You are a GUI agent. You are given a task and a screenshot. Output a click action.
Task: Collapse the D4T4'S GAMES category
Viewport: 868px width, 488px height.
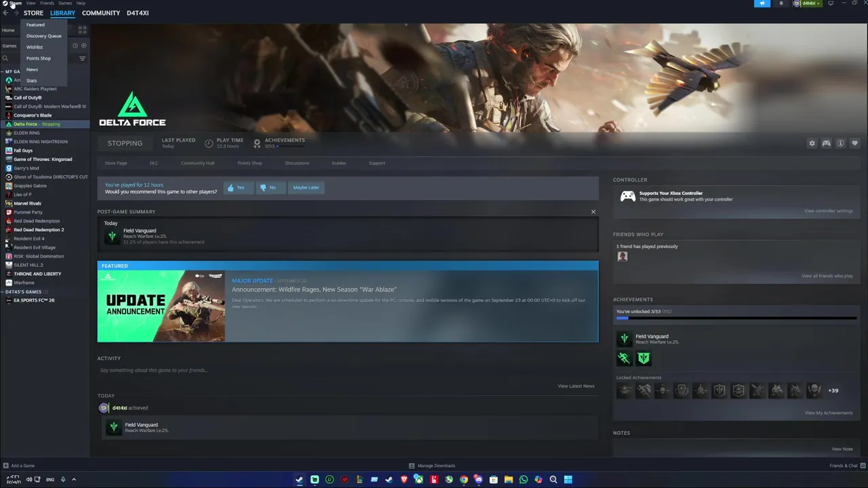[3, 291]
